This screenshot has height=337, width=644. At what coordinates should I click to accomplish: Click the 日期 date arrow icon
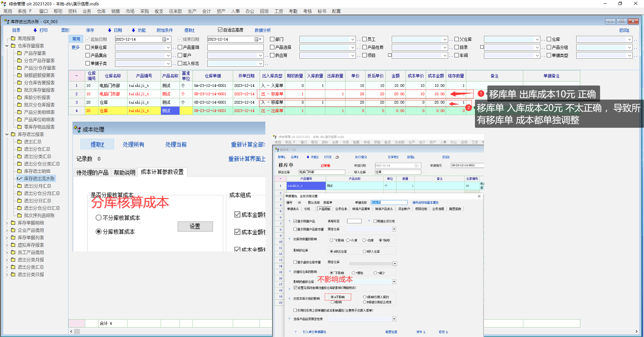tap(109, 30)
